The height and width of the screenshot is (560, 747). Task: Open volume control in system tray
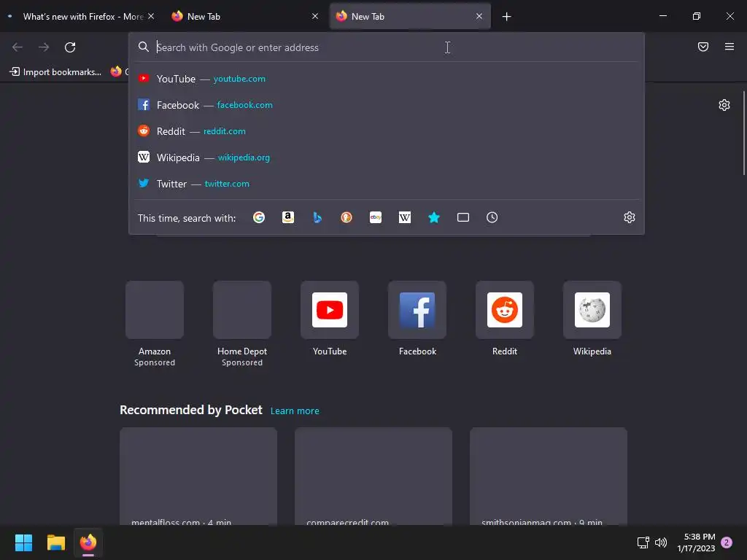(661, 542)
